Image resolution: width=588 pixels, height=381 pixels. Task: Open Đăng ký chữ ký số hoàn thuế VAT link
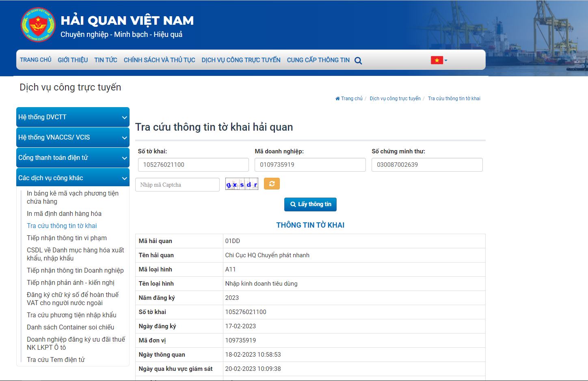click(73, 299)
